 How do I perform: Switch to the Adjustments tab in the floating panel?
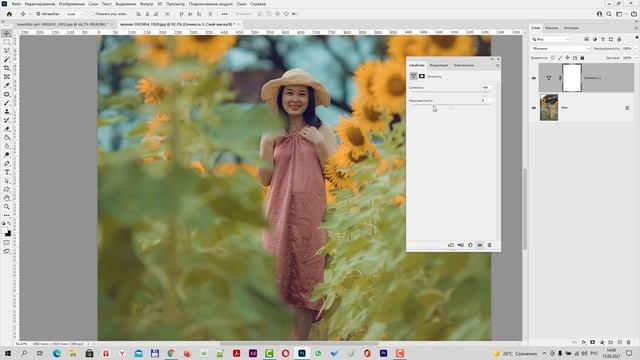(438, 65)
